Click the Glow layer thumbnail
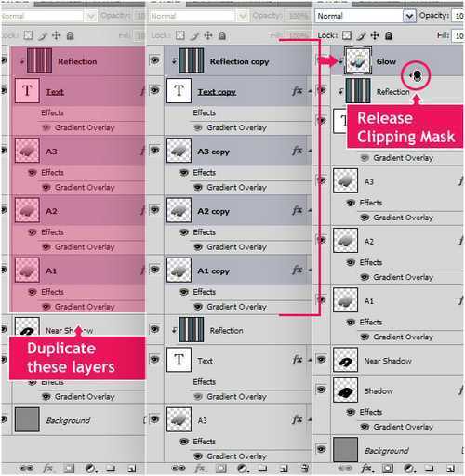Viewport: 465px width, 476px height. 358,60
